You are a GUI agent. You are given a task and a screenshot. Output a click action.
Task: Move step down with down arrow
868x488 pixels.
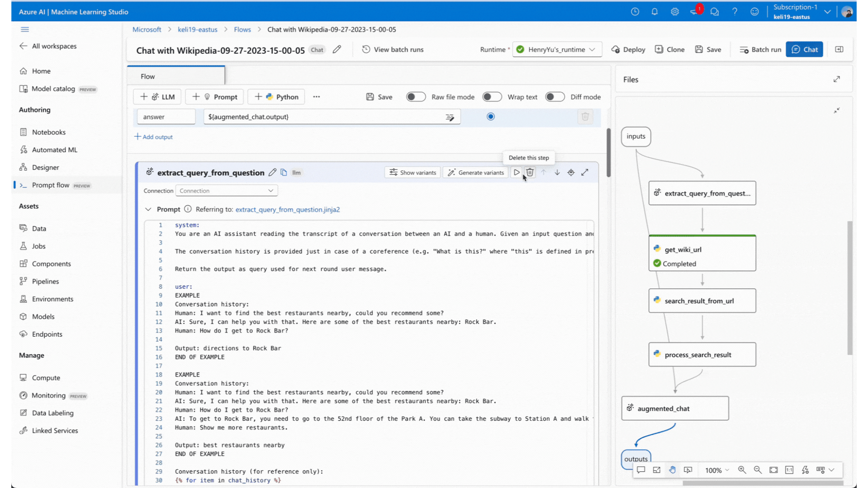click(557, 173)
